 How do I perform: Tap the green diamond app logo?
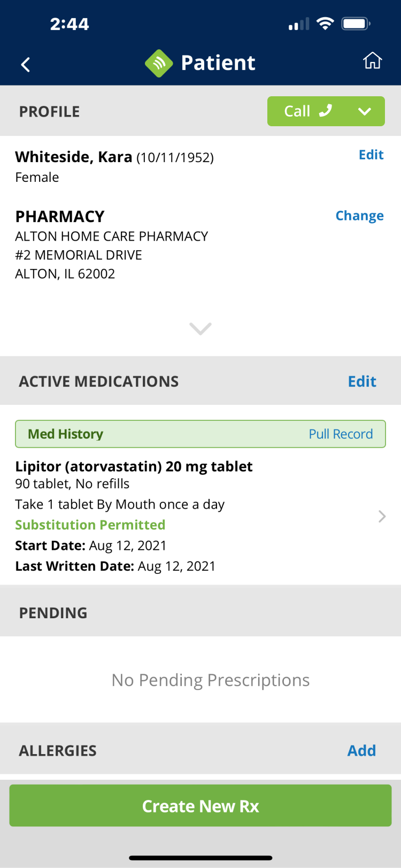click(x=159, y=63)
